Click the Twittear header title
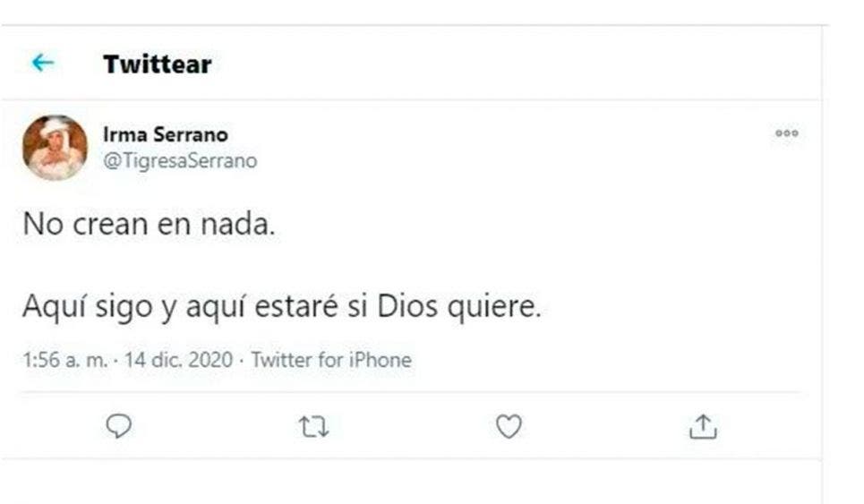 click(x=157, y=64)
